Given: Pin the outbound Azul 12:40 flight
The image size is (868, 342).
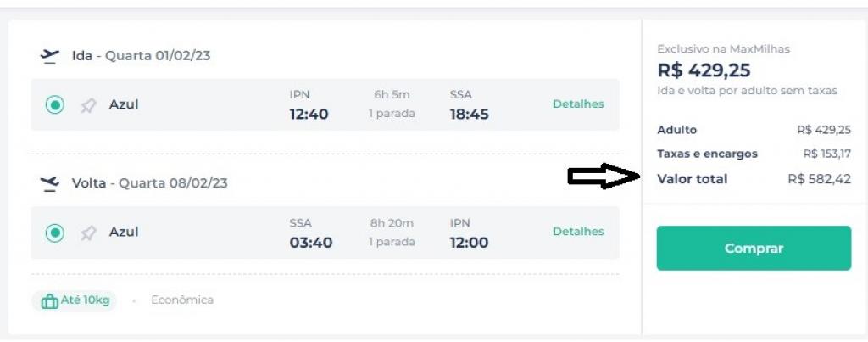Looking at the screenshot, I should [x=88, y=105].
